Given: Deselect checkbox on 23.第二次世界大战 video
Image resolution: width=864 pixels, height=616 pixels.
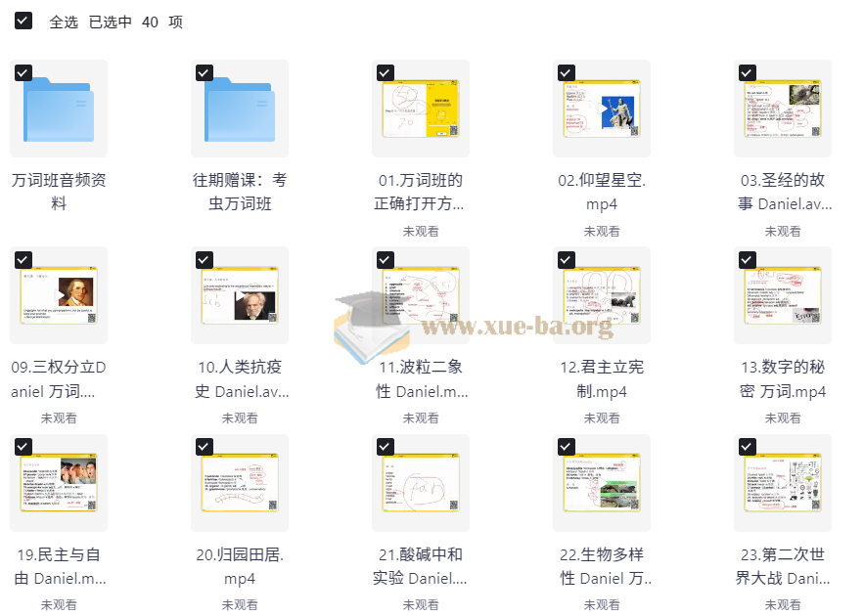Looking at the screenshot, I should tap(747, 447).
